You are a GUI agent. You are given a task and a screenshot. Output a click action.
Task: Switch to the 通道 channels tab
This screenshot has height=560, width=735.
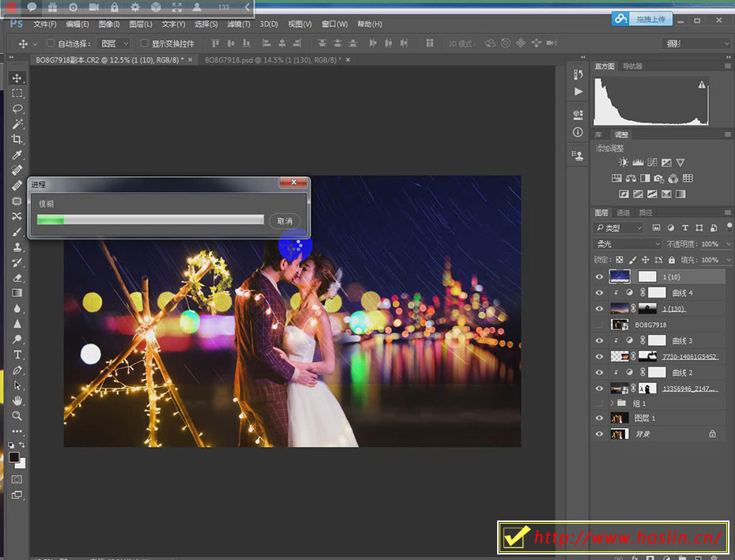623,212
